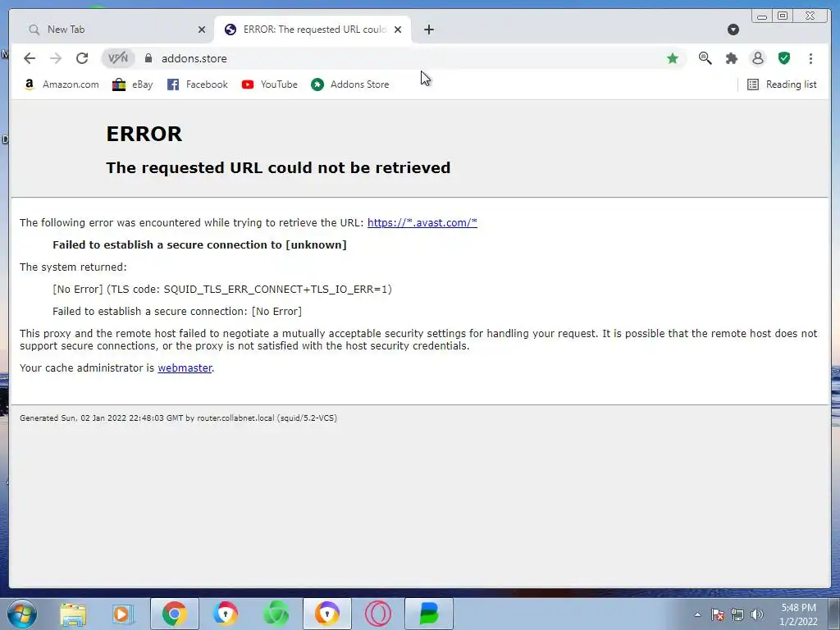The height and width of the screenshot is (630, 840).
Task: Open the blue-green app taskbar icon
Action: tap(428, 614)
